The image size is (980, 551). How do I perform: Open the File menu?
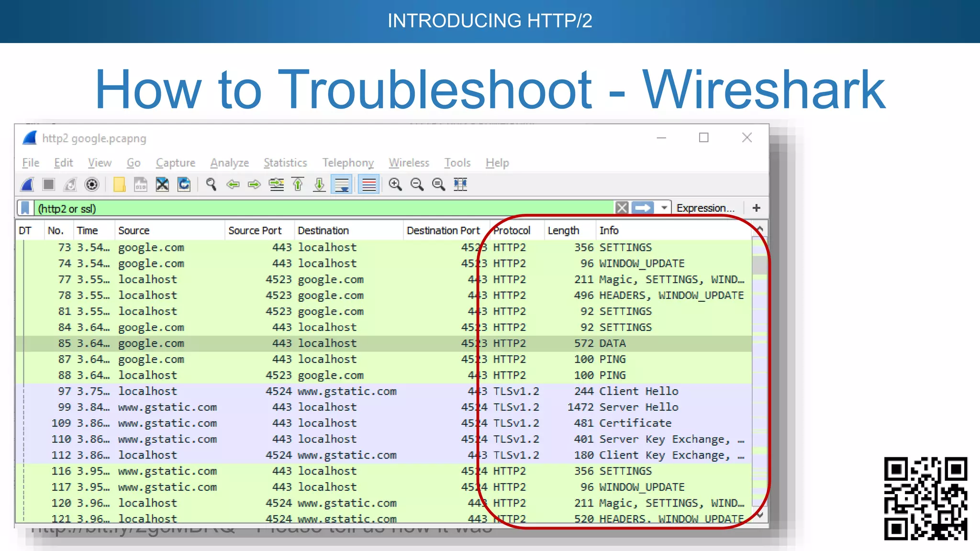[31, 163]
